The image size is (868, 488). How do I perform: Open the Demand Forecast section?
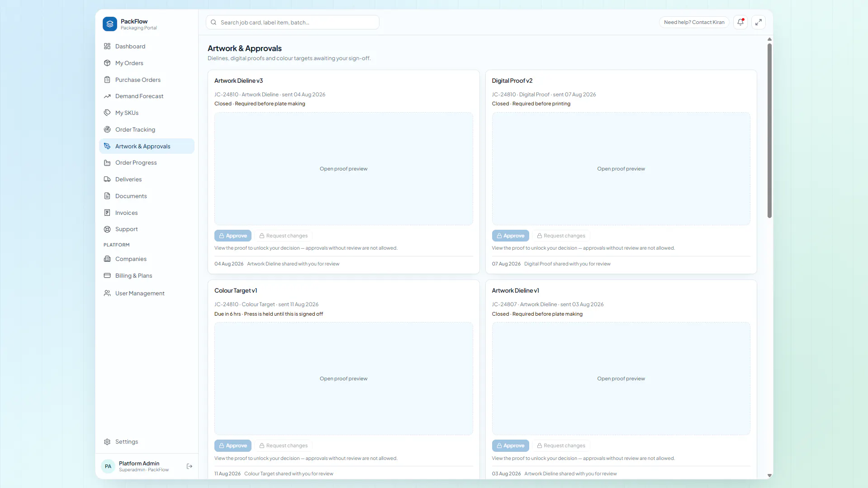147,96
